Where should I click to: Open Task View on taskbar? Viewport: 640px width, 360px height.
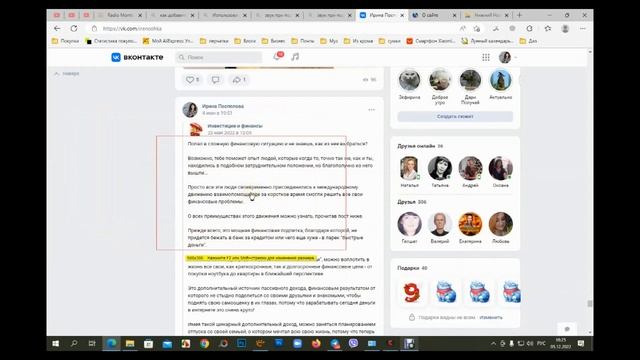(x=92, y=344)
